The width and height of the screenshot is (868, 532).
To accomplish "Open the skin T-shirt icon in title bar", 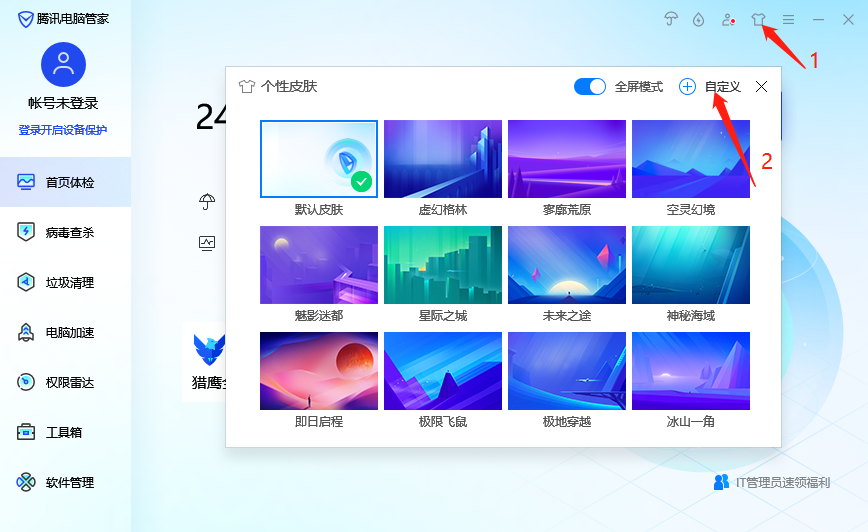I will [x=758, y=20].
